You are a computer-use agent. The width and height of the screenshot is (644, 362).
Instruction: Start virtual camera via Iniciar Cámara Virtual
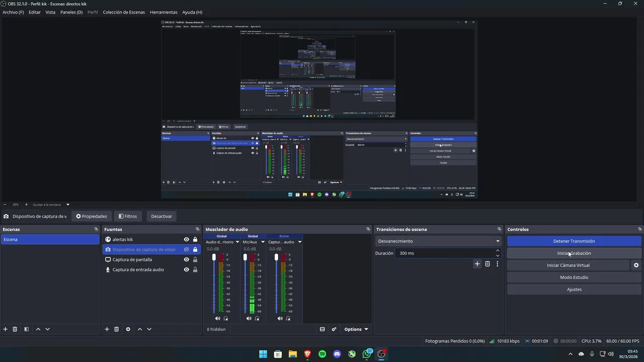click(568, 265)
